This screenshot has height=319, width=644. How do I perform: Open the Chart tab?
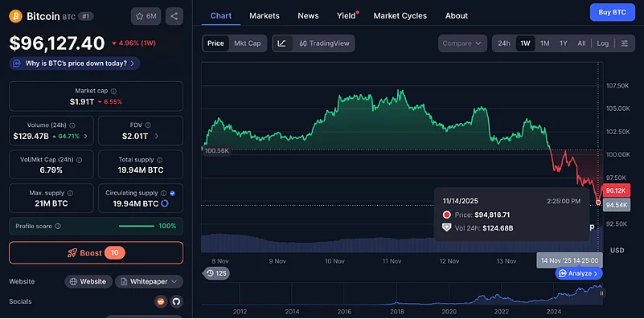click(221, 16)
